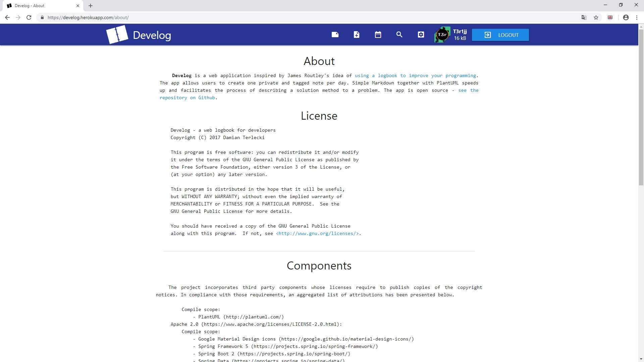The image size is (644, 362).
Task: Click the LOGOUT button
Action: (x=500, y=35)
